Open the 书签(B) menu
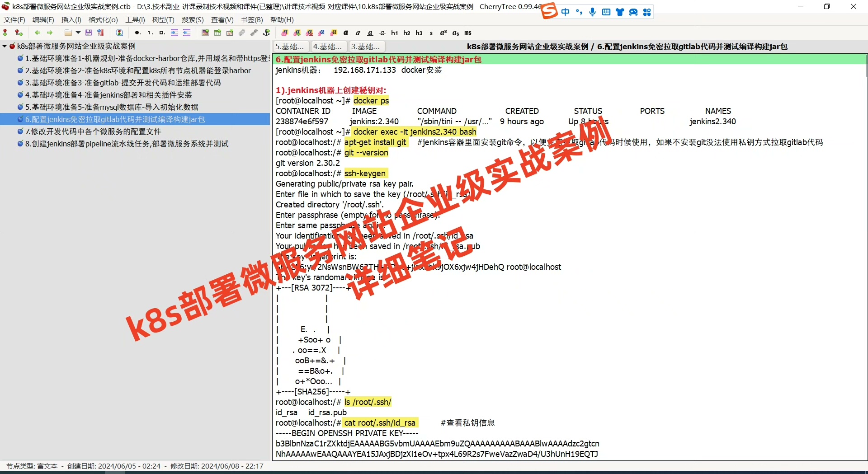The width and height of the screenshot is (868, 474). [x=252, y=20]
